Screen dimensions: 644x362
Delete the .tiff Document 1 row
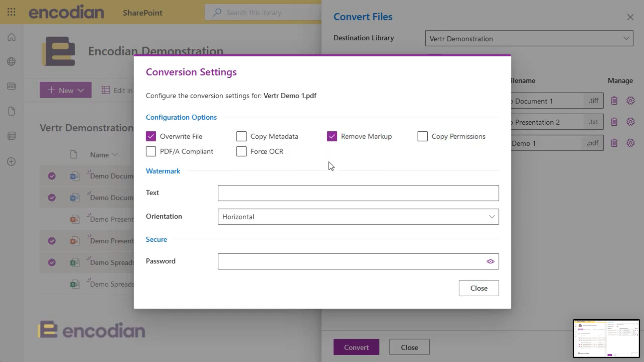(x=614, y=101)
